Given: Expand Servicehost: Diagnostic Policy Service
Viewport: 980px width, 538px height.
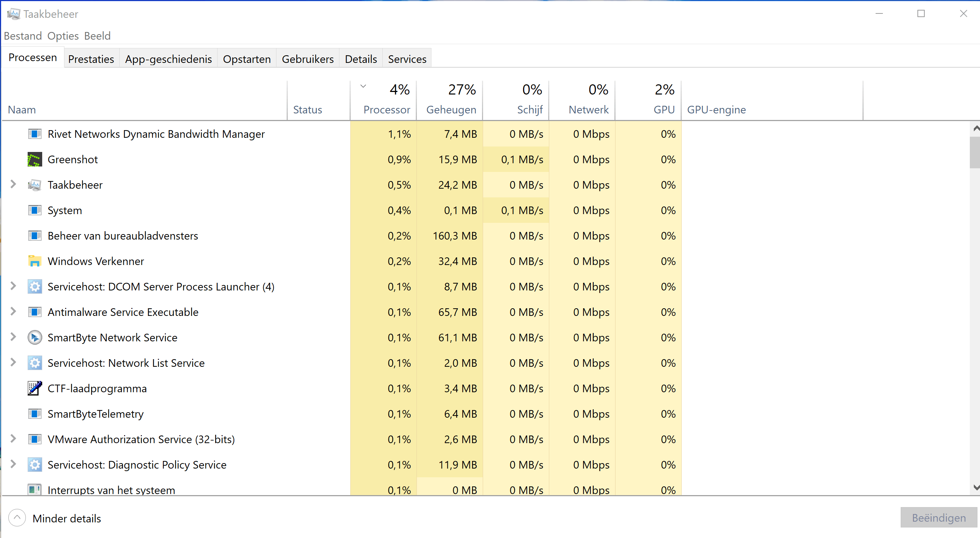Looking at the screenshot, I should pos(13,464).
